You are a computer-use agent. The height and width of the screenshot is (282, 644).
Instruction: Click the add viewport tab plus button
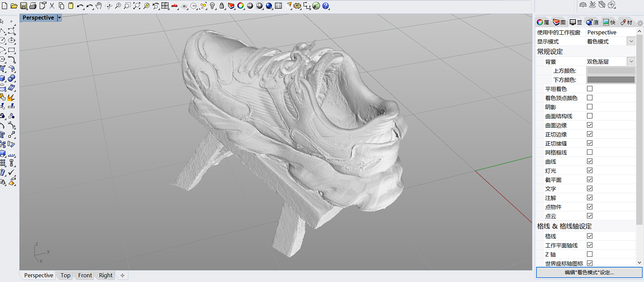tap(122, 276)
